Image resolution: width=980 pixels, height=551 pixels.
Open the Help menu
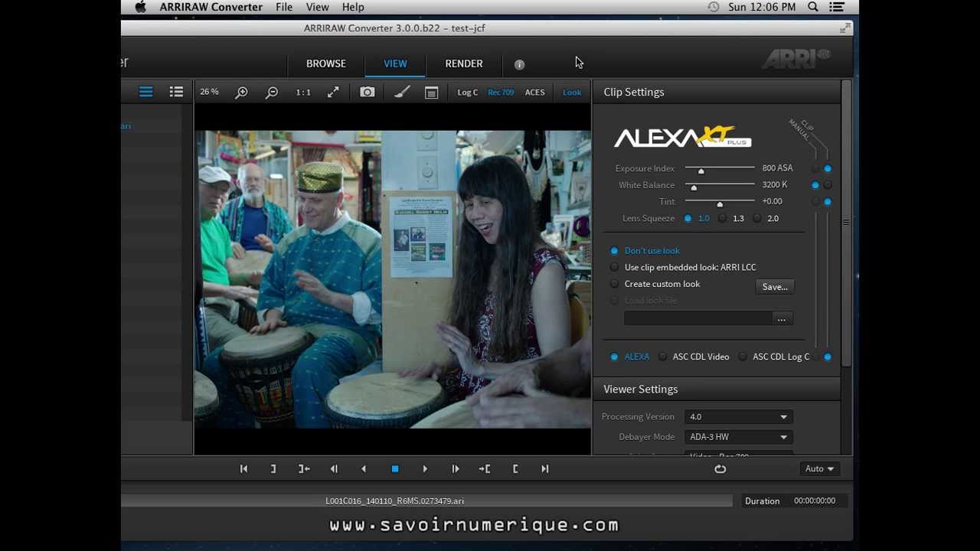coord(353,7)
